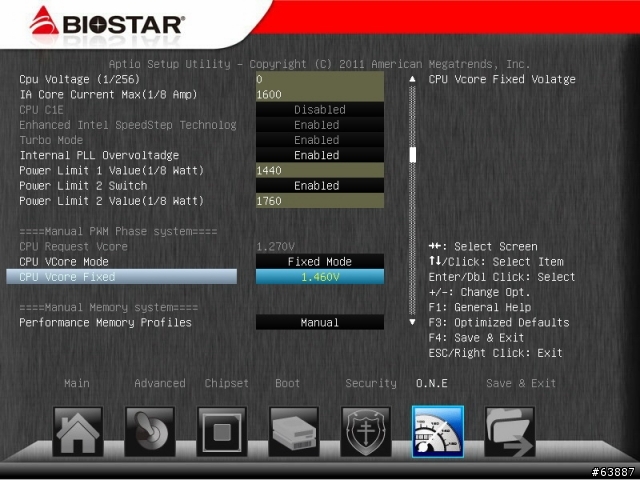Toggle Enhanced Intel SpeedStep Enabled value
640x480 pixels.
click(x=320, y=125)
